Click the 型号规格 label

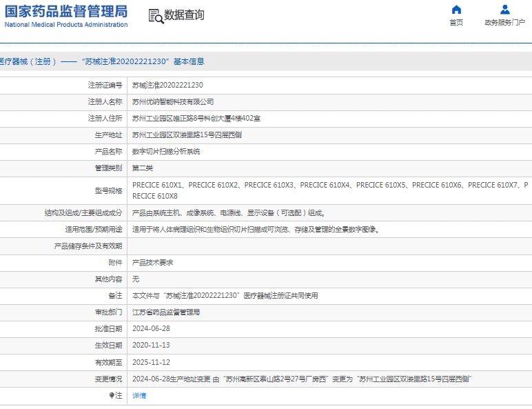click(109, 190)
